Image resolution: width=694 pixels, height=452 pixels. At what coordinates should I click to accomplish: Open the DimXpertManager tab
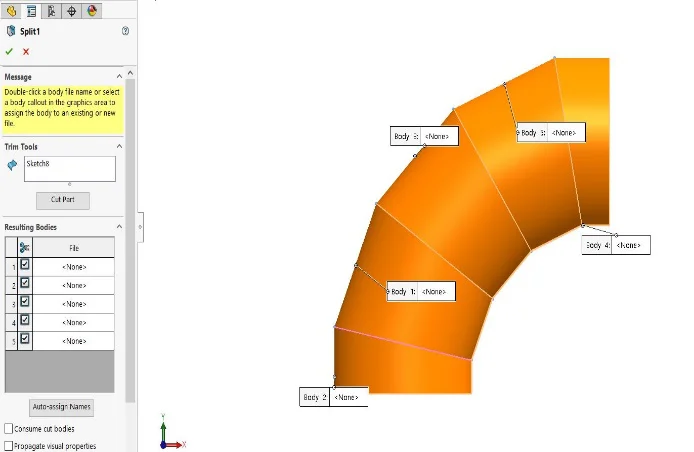click(71, 11)
